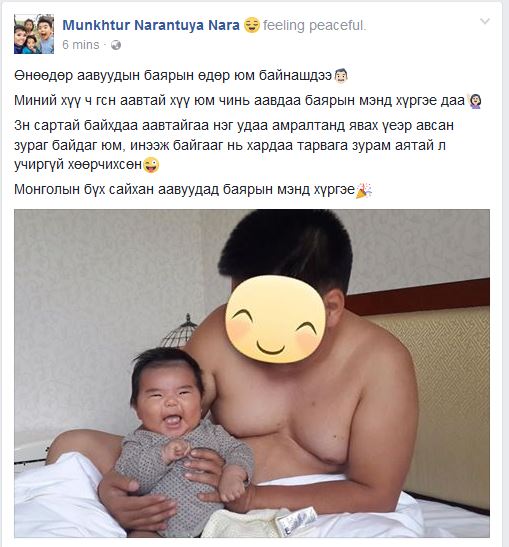This screenshot has height=547, width=509.
Task: Click the 'feeling peaceful' status text
Action: [314, 25]
